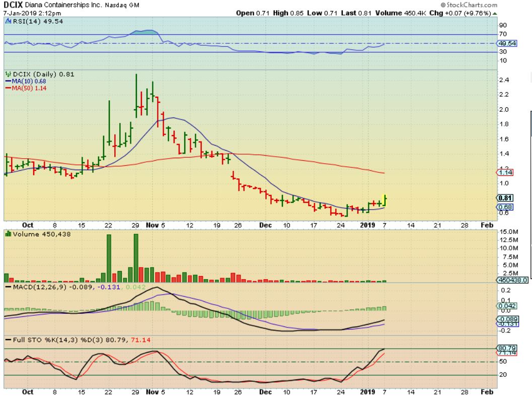This screenshot has height=396, width=532.
Task: Click the bold 0.81 last price tag
Action: (505, 198)
